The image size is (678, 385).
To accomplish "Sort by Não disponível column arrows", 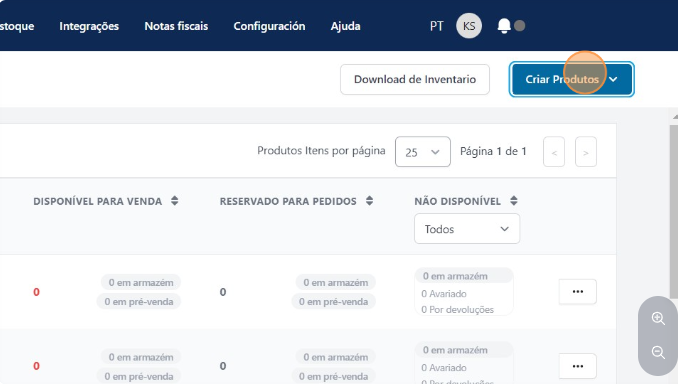I will [x=514, y=201].
